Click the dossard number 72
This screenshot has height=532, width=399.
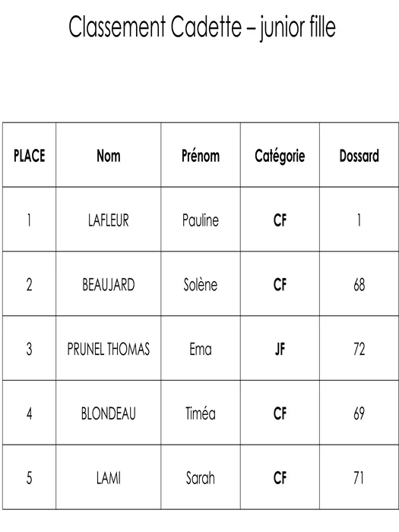click(x=359, y=349)
